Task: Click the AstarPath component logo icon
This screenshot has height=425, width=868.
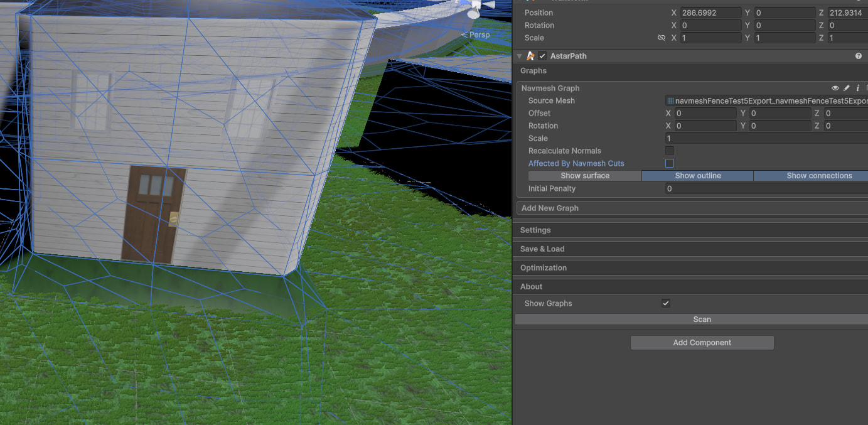Action: pos(531,56)
